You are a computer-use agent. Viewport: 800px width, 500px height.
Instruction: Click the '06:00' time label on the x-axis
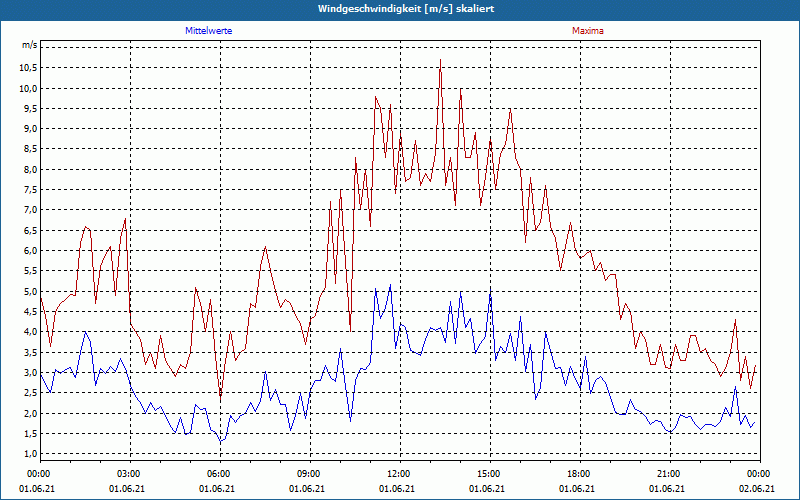[220, 474]
